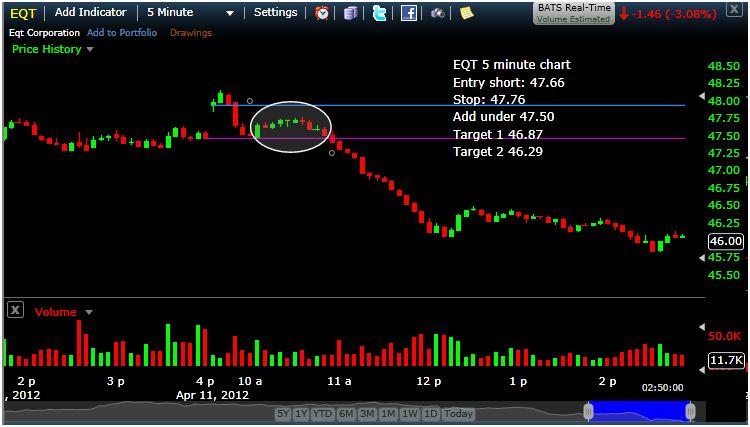
Task: Click the database stack icon
Action: (351, 13)
